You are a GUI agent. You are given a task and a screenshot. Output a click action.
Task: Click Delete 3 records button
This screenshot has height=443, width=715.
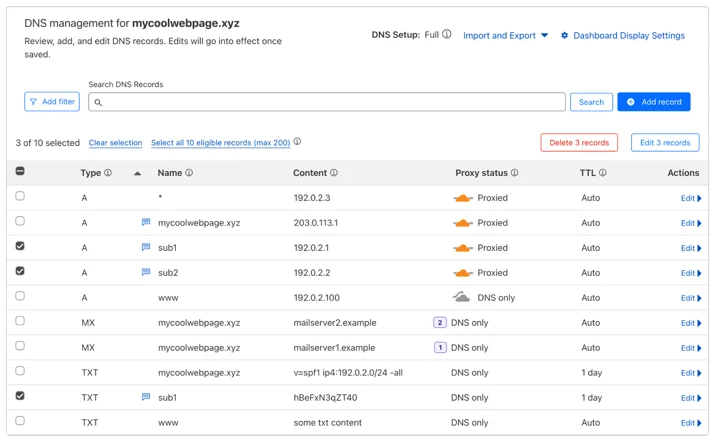[579, 143]
